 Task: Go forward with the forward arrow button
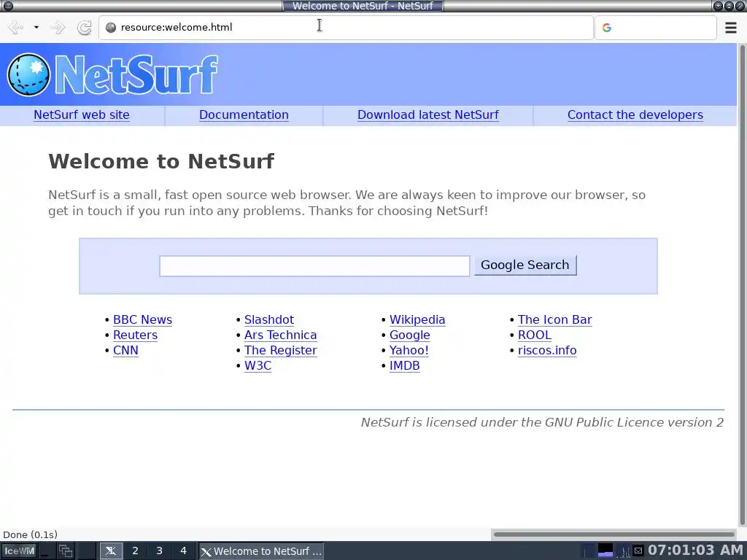coord(57,28)
